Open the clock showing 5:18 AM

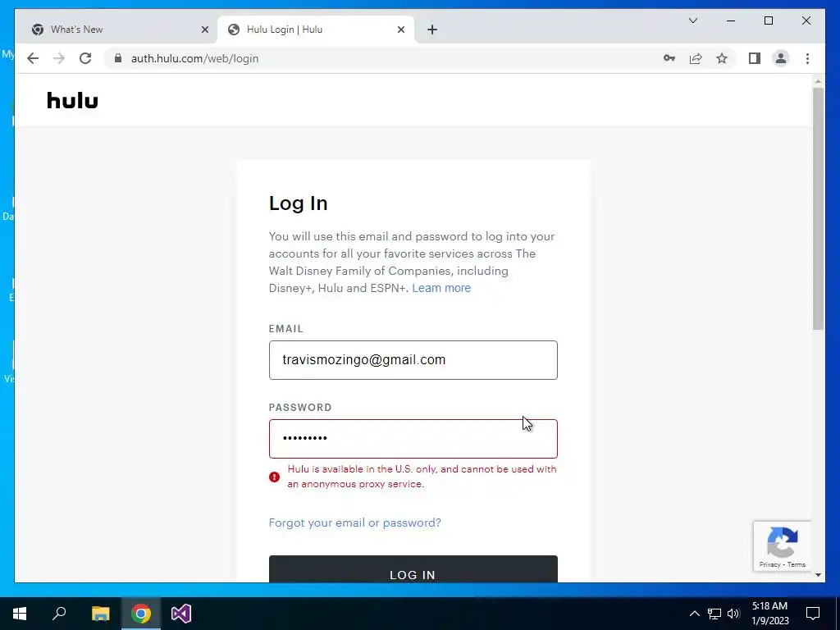click(x=769, y=614)
